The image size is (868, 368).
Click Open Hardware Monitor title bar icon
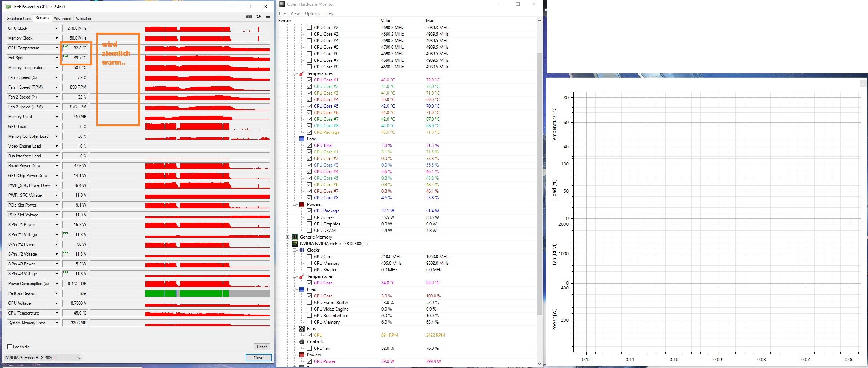point(282,4)
